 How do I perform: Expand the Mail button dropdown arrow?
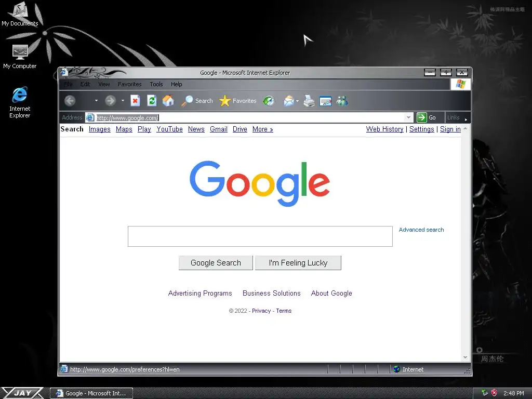click(297, 101)
